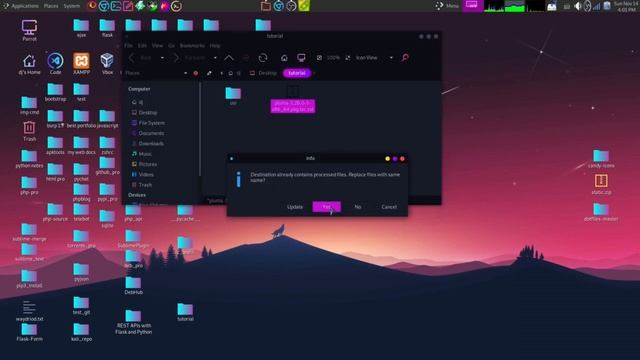Open the Bookmarks menu in file manager
The image size is (640, 360).
pyautogui.click(x=192, y=46)
